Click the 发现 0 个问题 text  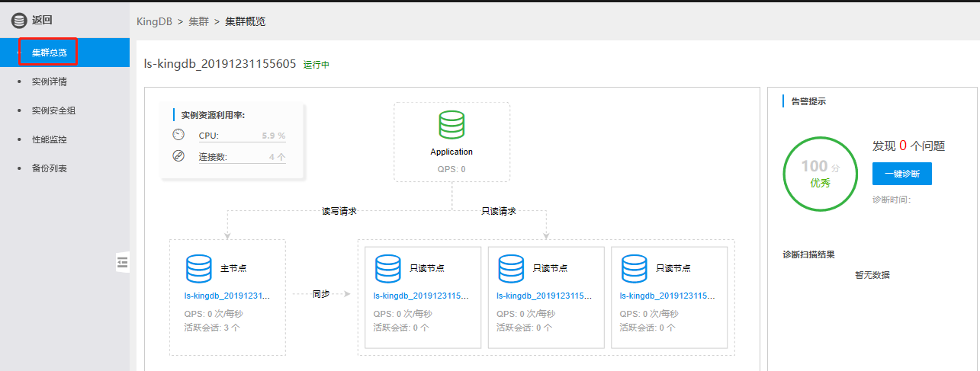(909, 146)
